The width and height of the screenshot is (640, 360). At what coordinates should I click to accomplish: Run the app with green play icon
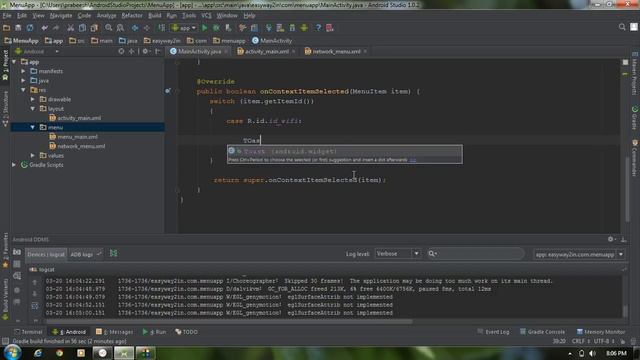204,28
